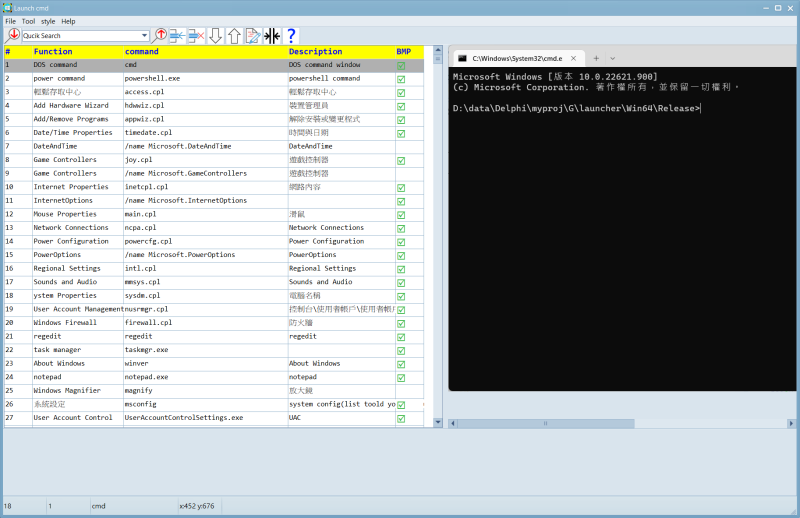Screen dimensions: 800x518
Task: Toggle BMP checkbox for Mouse Properties row
Action: click(401, 214)
